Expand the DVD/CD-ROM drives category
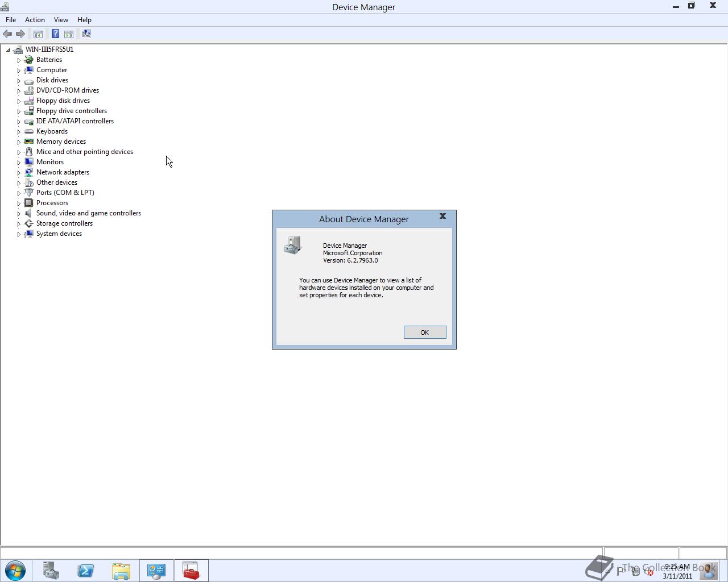 (19, 90)
